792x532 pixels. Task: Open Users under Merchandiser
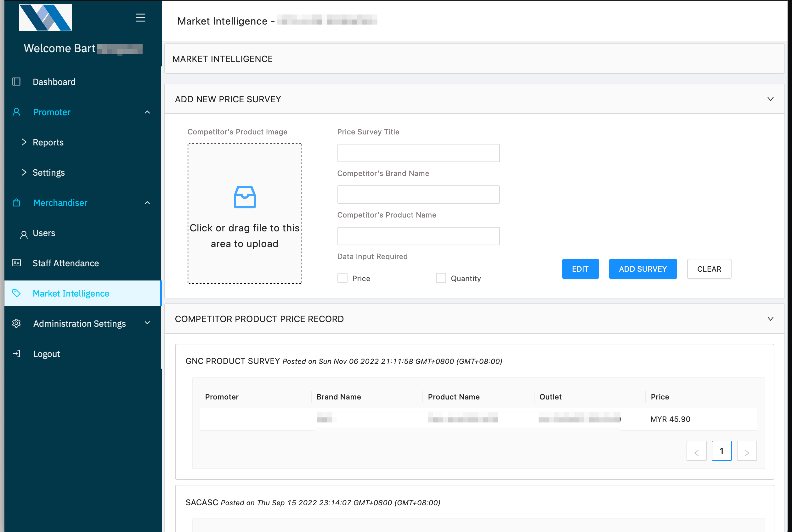44,233
